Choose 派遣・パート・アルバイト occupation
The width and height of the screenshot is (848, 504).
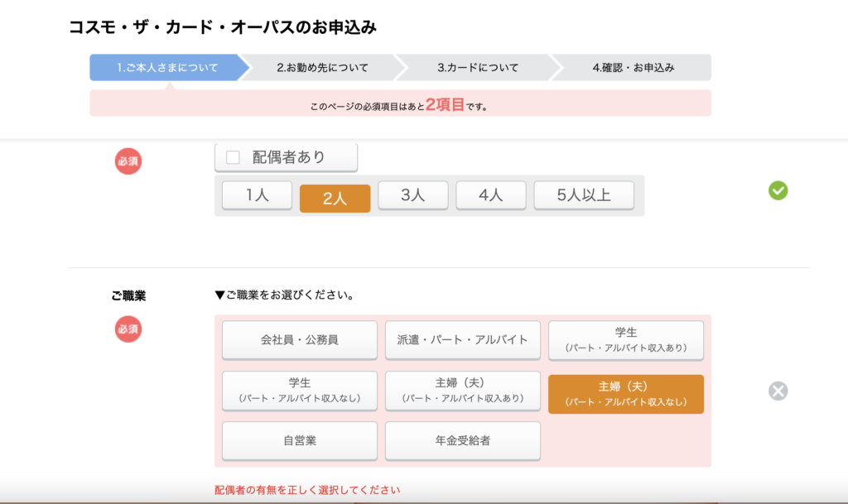click(462, 340)
